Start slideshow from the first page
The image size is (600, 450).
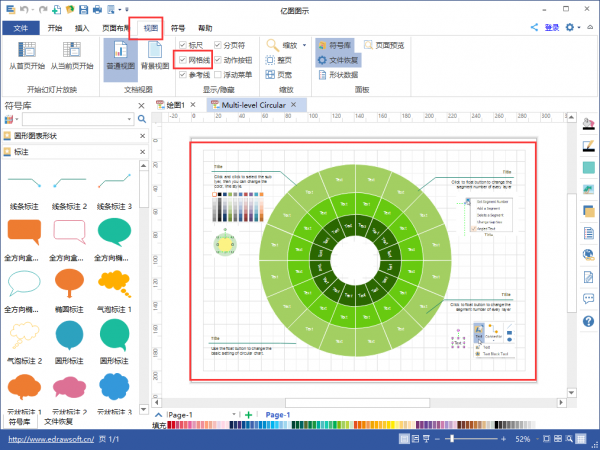28,57
